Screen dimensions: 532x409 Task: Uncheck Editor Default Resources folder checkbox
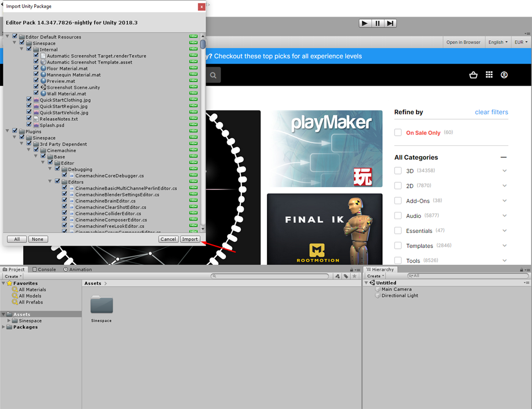(x=15, y=36)
